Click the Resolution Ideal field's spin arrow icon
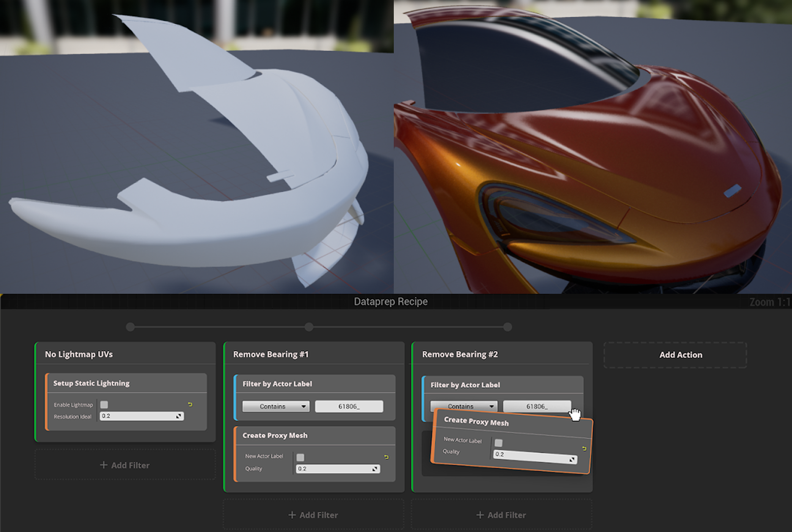The image size is (792, 532). tap(179, 416)
